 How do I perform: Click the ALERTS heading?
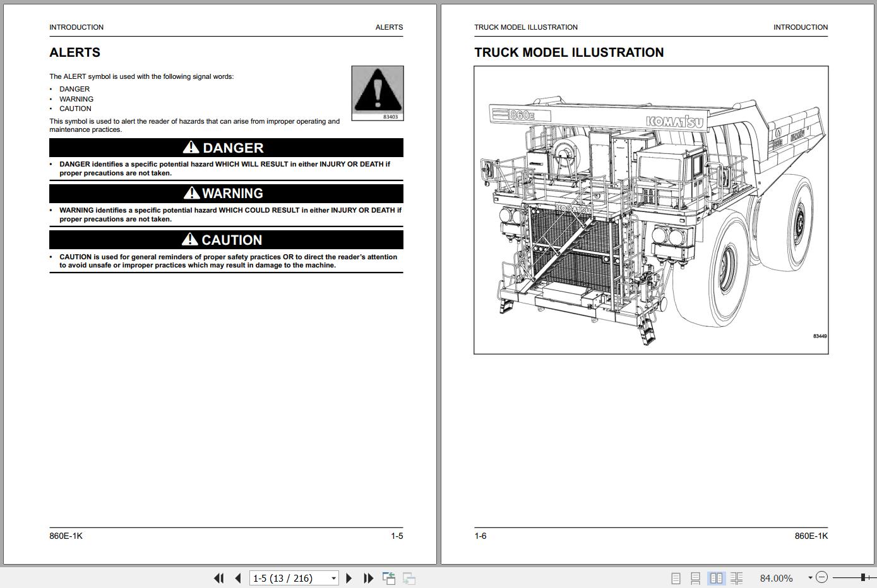pos(75,52)
